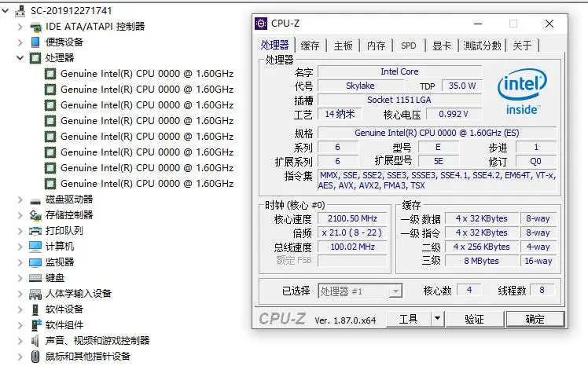Viewport: 588px width, 366px height.
Task: Click the 计算机 monitor icon
Action: 35,247
